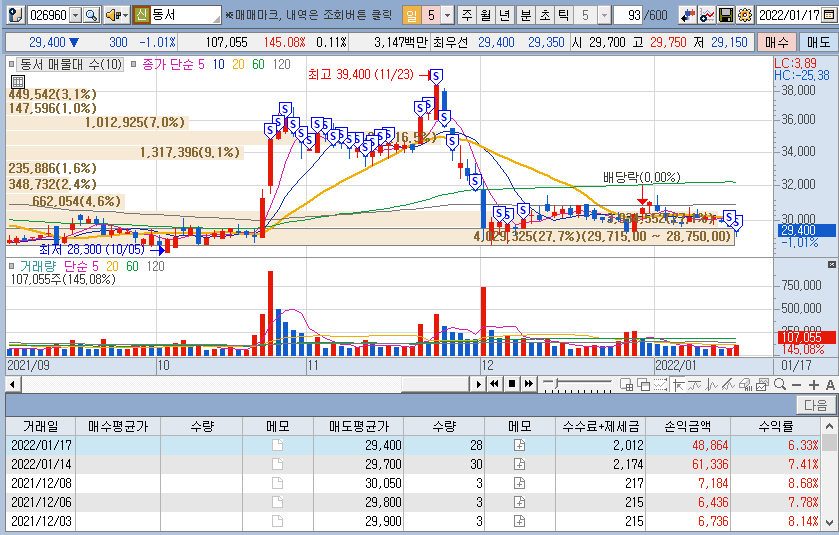Click the data grid icon under chart title
The image size is (839, 535).
[x=18, y=81]
